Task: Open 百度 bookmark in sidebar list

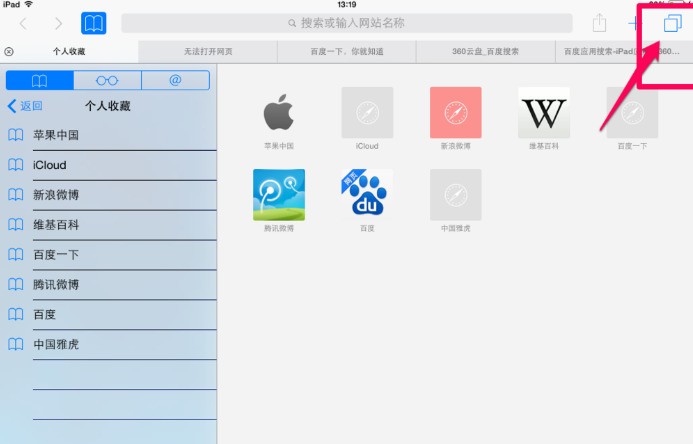Action: pos(108,315)
